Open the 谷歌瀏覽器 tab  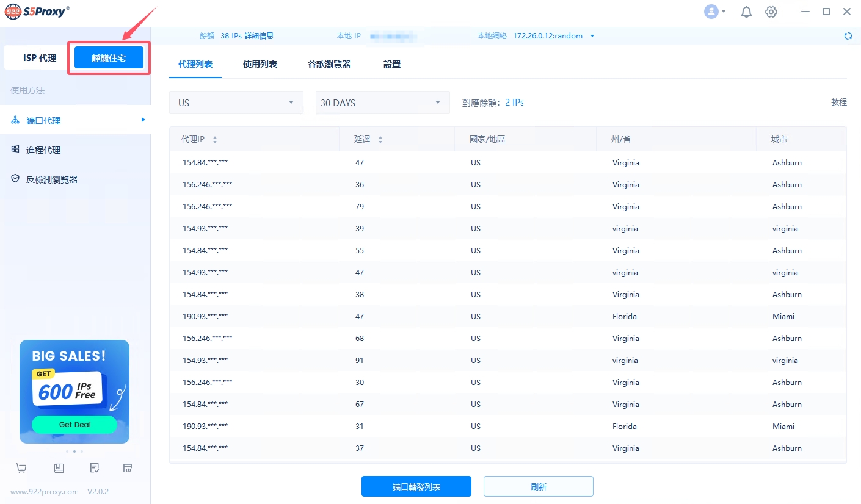click(x=329, y=64)
